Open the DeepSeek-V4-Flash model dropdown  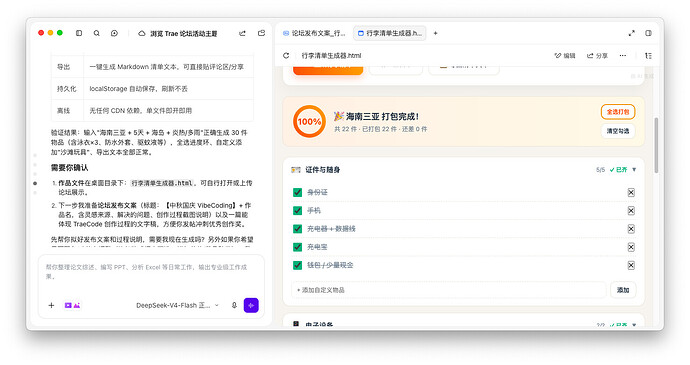[177, 305]
